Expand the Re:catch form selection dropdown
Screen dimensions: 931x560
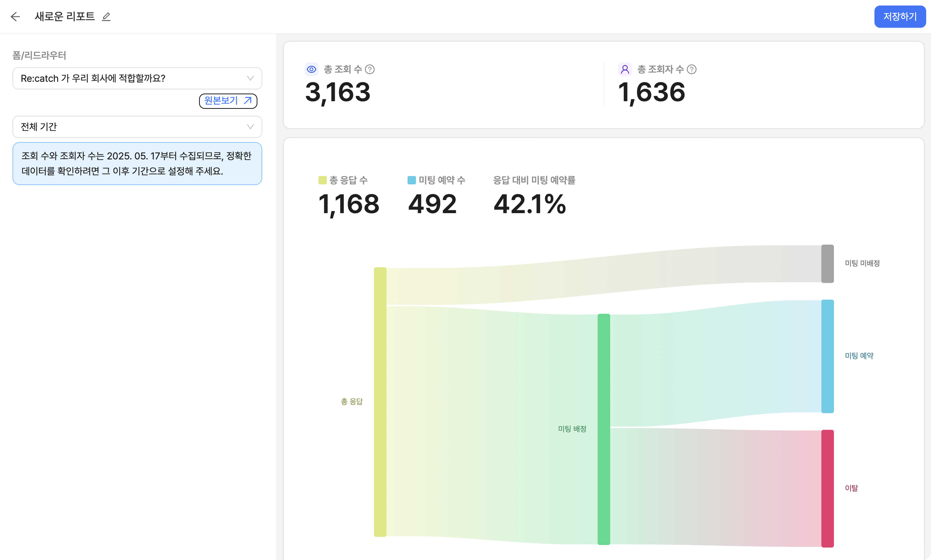click(137, 79)
